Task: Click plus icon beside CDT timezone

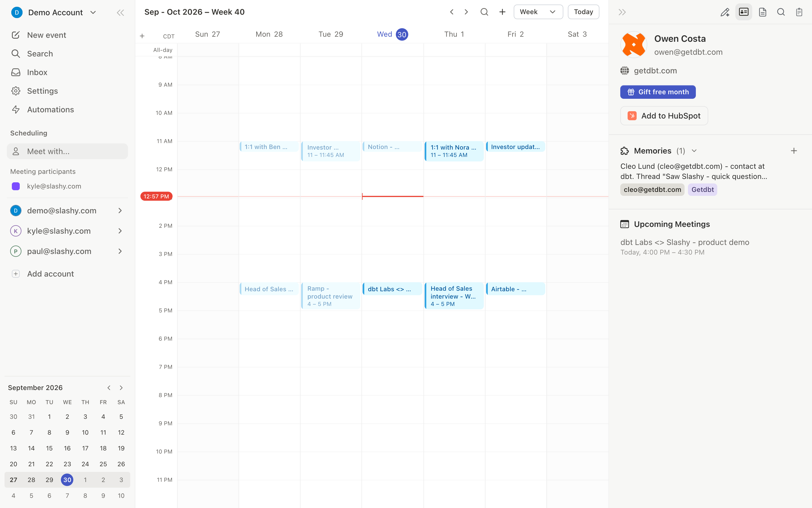Action: coord(142,36)
